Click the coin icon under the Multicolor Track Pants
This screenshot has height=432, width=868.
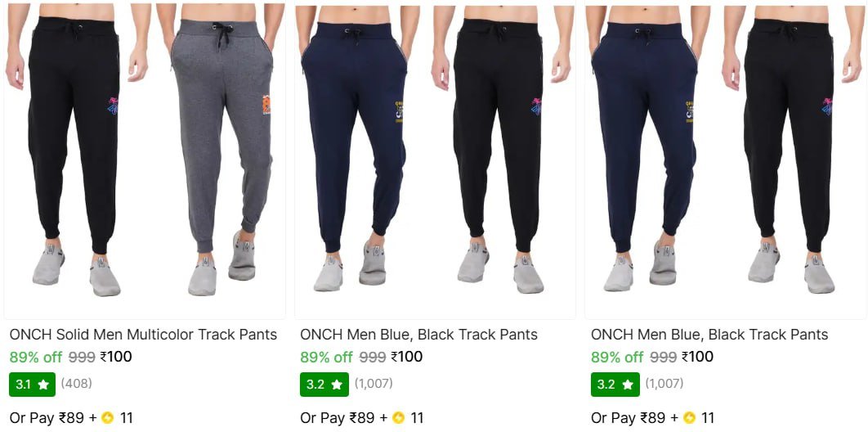tap(108, 417)
